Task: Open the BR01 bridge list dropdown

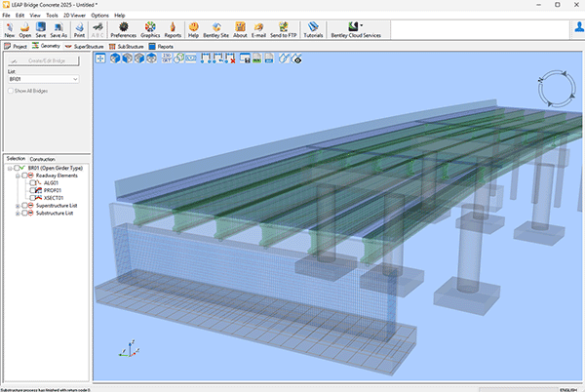Action: click(74, 78)
